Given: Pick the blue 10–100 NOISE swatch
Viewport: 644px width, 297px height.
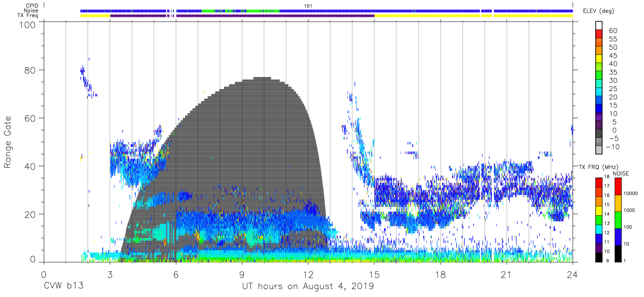Looking at the screenshot, I should coord(618,236).
